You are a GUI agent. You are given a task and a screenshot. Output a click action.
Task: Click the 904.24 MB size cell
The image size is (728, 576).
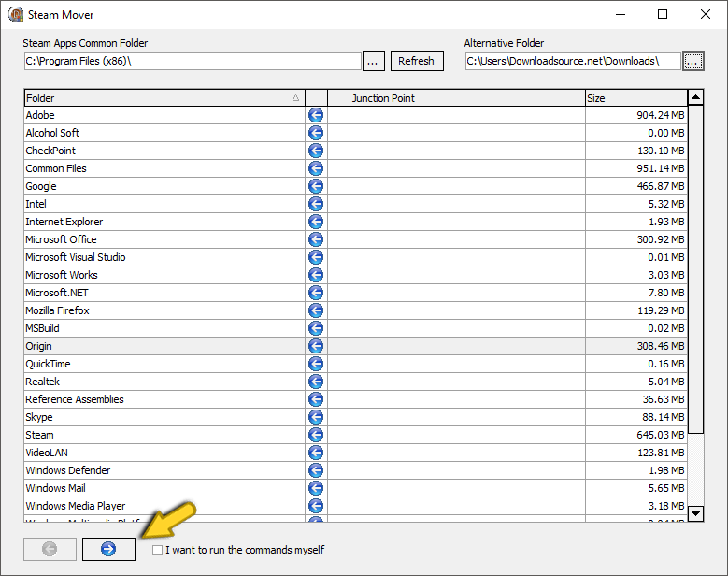tap(636, 115)
